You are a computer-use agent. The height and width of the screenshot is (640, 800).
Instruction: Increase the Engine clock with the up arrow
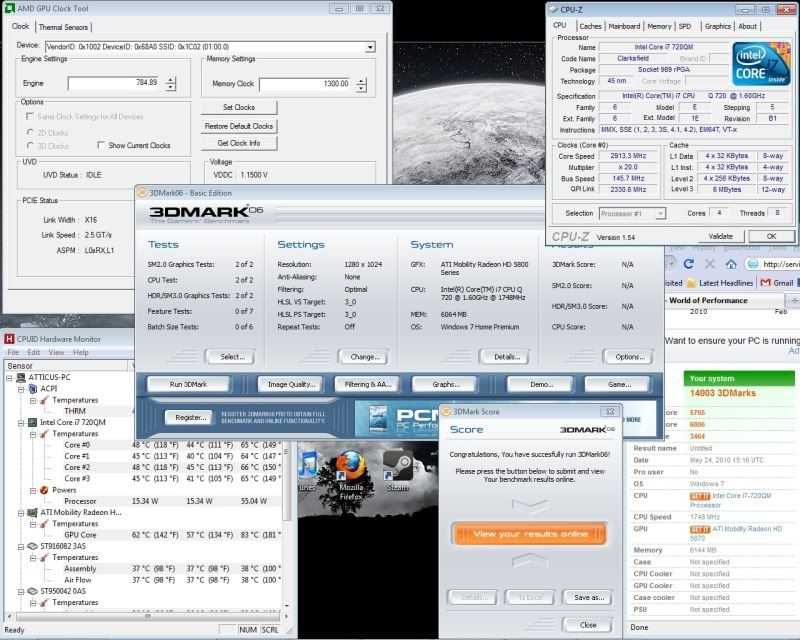click(171, 80)
